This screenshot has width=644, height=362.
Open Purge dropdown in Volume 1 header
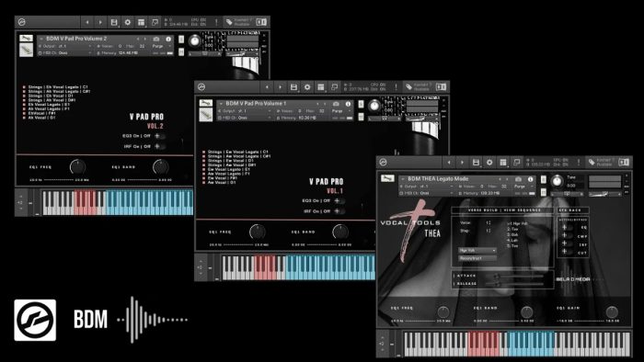[340, 111]
